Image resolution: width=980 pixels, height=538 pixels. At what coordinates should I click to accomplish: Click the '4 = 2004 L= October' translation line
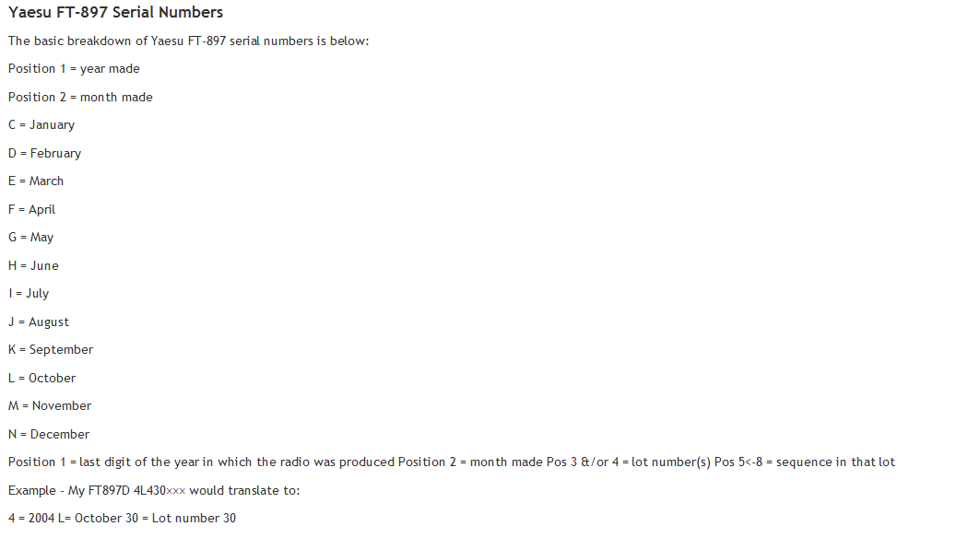[x=122, y=518]
